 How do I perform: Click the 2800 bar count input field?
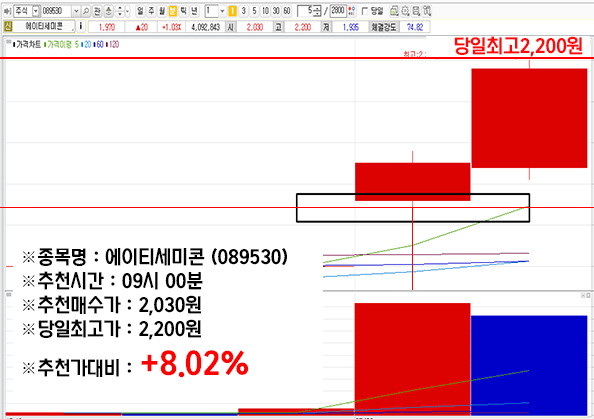pyautogui.click(x=338, y=11)
